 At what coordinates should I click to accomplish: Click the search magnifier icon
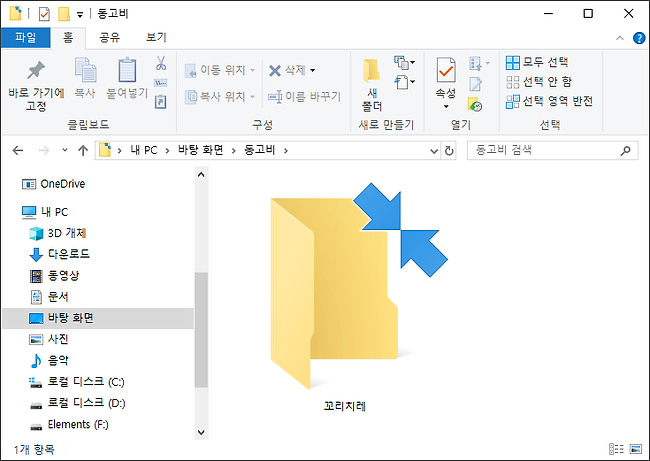(x=625, y=150)
